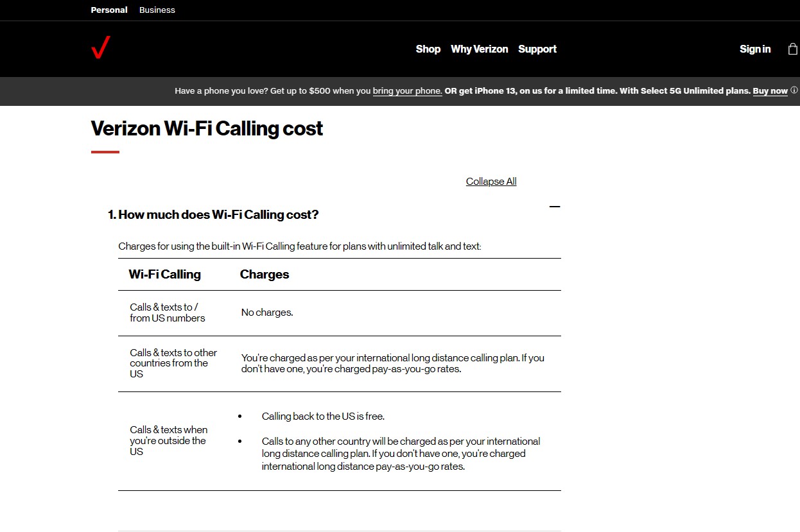Click the 'Calls & texts to other countries' row label
Image resolution: width=800 pixels, height=532 pixels.
tap(173, 363)
